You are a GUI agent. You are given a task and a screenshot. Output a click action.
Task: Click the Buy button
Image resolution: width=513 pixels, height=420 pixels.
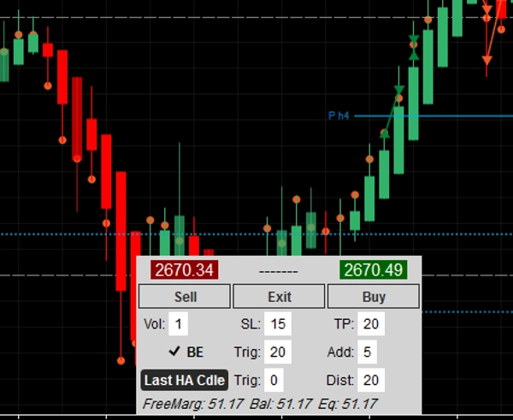click(x=374, y=297)
